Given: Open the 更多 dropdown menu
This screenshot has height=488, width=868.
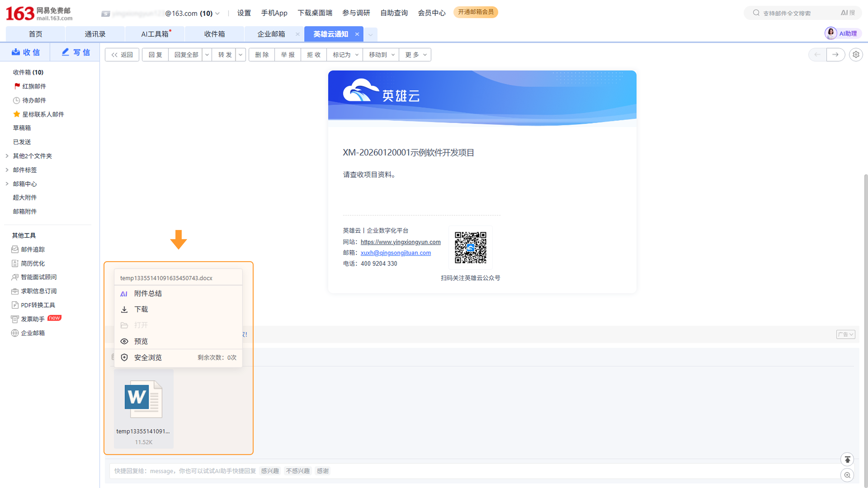Looking at the screenshot, I should [x=415, y=54].
